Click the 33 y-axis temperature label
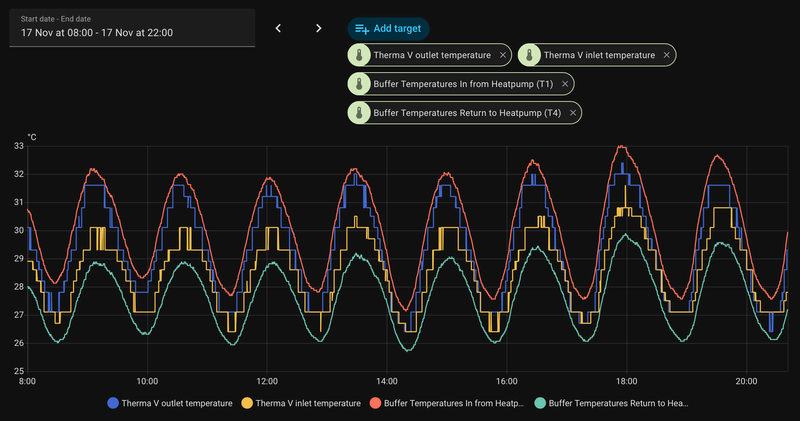The width and height of the screenshot is (800, 421). coord(19,146)
